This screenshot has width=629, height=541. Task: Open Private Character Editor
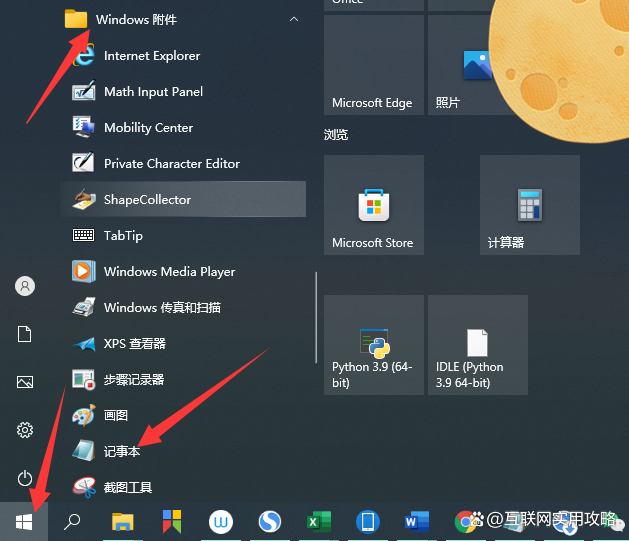[x=183, y=164]
